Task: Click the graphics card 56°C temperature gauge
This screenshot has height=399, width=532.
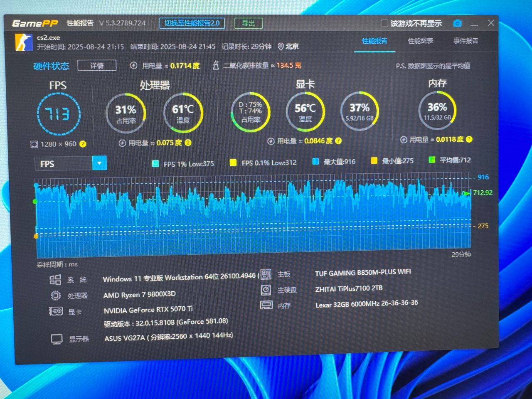Action: click(305, 112)
